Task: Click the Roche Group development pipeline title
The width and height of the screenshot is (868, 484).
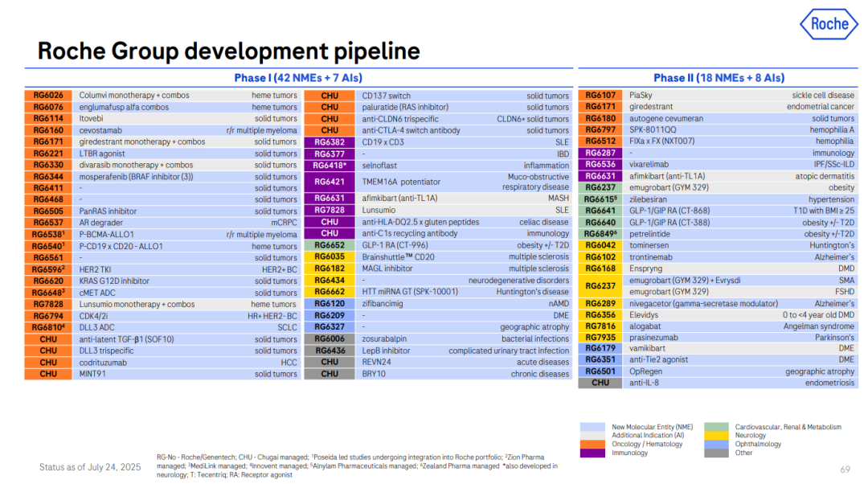Action: [228, 51]
